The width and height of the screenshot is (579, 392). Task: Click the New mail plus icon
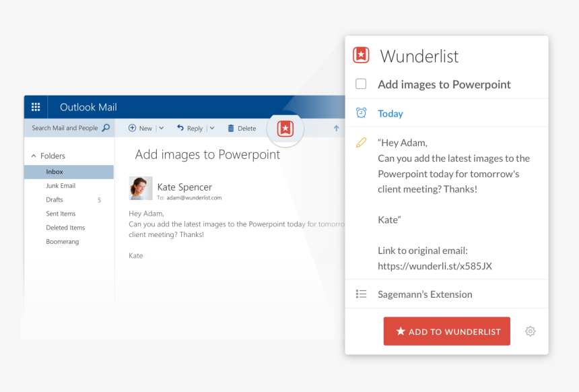(x=132, y=128)
